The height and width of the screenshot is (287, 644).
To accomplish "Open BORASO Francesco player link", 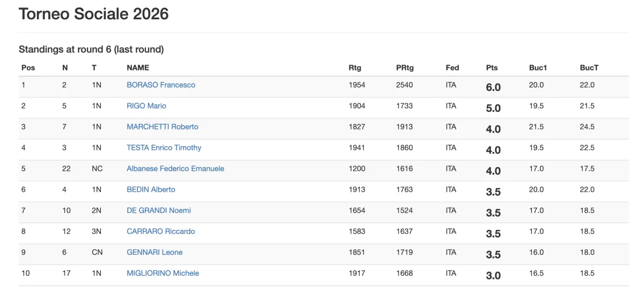I will click(x=161, y=85).
